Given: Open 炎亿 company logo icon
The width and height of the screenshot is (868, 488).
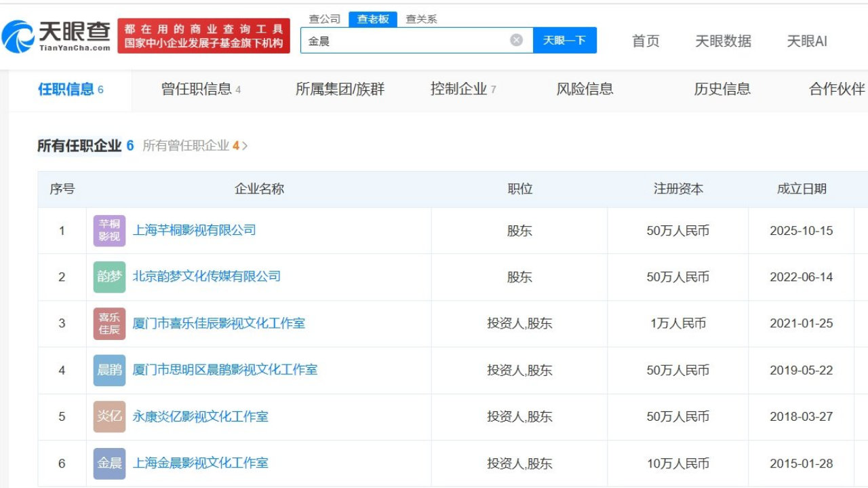Looking at the screenshot, I should (x=109, y=416).
